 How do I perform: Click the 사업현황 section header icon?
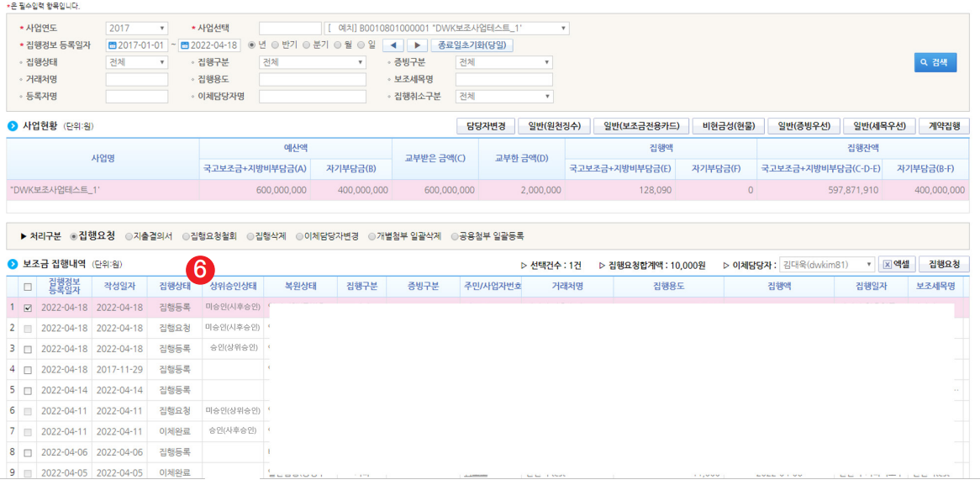[x=13, y=125]
